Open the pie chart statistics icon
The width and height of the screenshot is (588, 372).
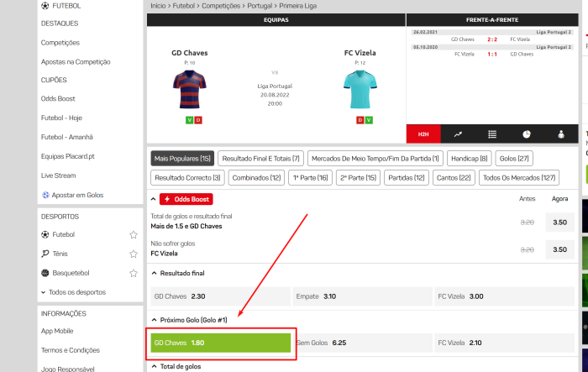[527, 134]
